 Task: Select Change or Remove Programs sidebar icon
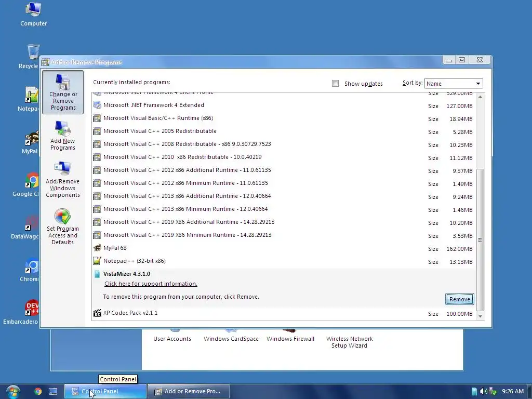(x=63, y=92)
